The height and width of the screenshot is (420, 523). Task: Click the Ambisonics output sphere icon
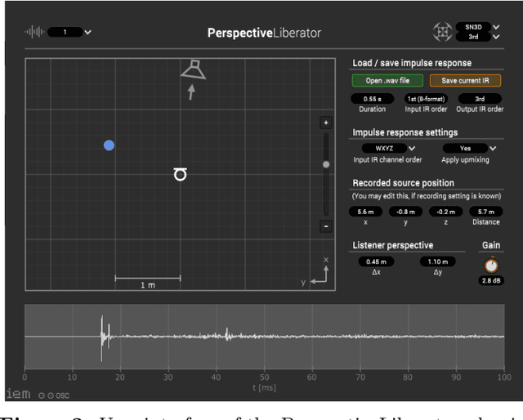coord(442,32)
